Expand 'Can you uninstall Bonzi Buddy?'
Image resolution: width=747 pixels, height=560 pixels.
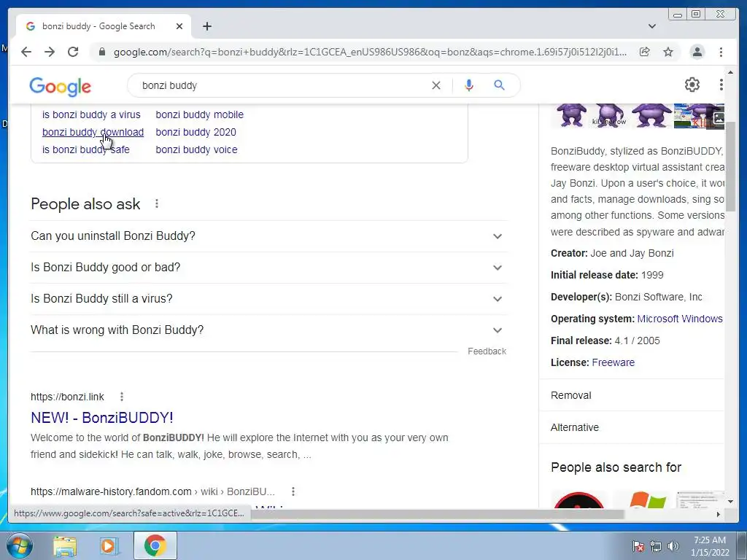[268, 236]
